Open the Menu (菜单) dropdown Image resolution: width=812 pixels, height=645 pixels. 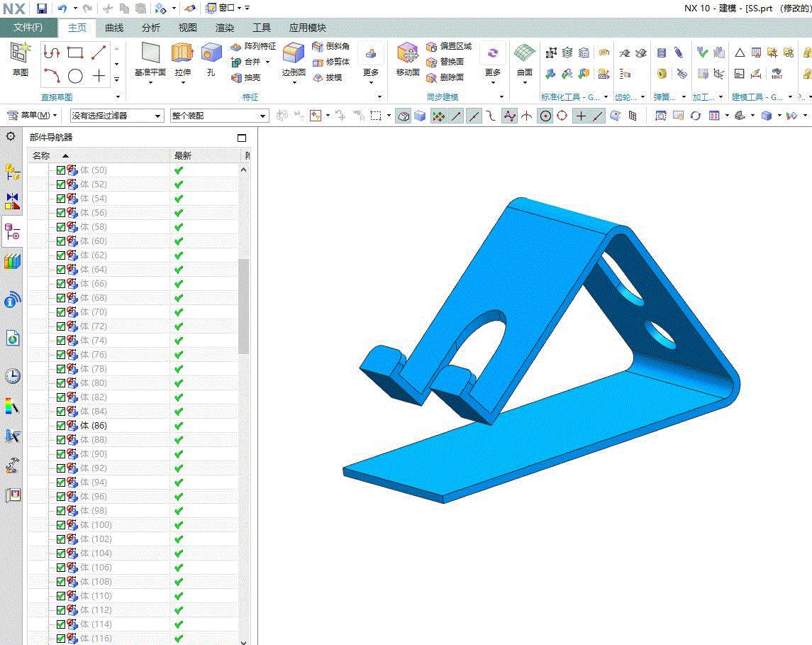pyautogui.click(x=32, y=115)
